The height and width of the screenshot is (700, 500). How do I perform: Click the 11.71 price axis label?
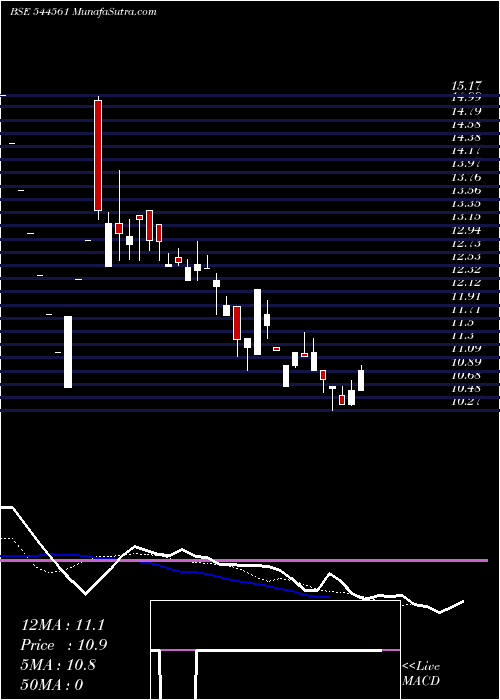tap(466, 309)
